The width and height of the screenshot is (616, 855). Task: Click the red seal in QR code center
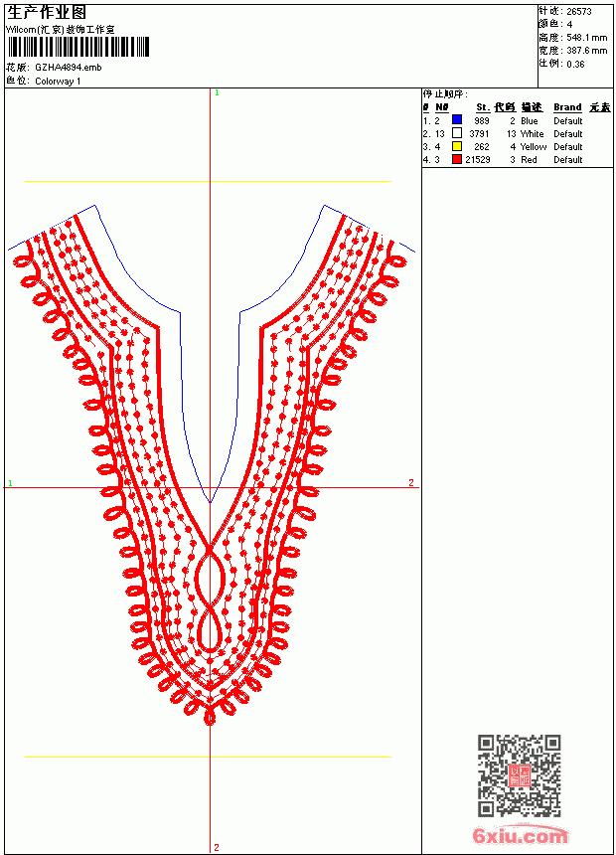point(519,775)
